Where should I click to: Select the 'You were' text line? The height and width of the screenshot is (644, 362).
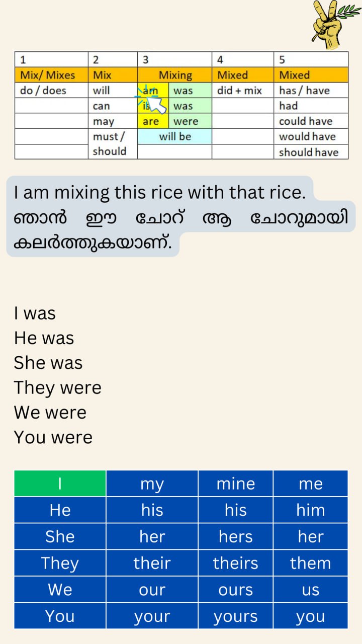click(x=53, y=437)
